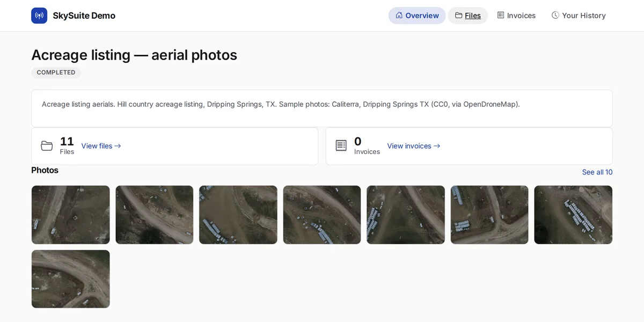Open second photo thumbnail in top row
The height and width of the screenshot is (322, 644).
pos(155,215)
